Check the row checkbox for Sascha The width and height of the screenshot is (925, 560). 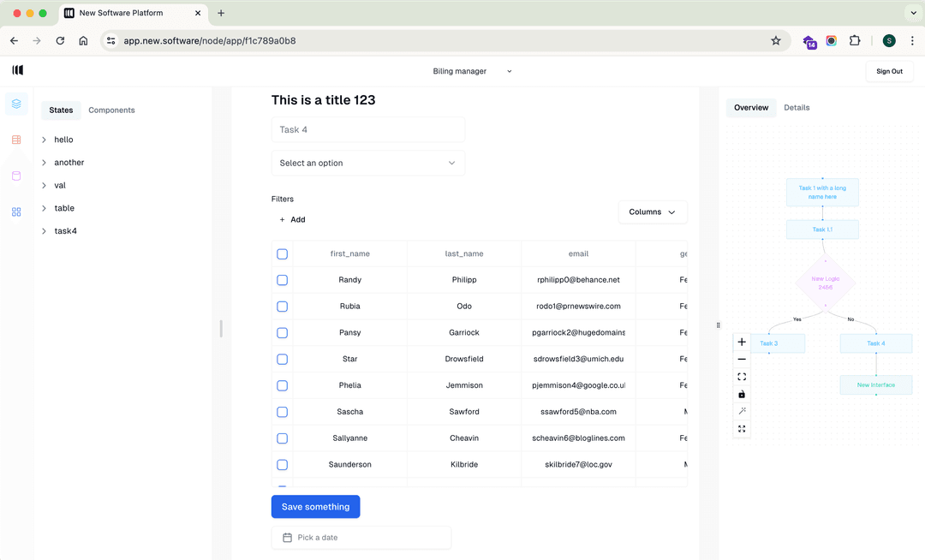coord(282,412)
